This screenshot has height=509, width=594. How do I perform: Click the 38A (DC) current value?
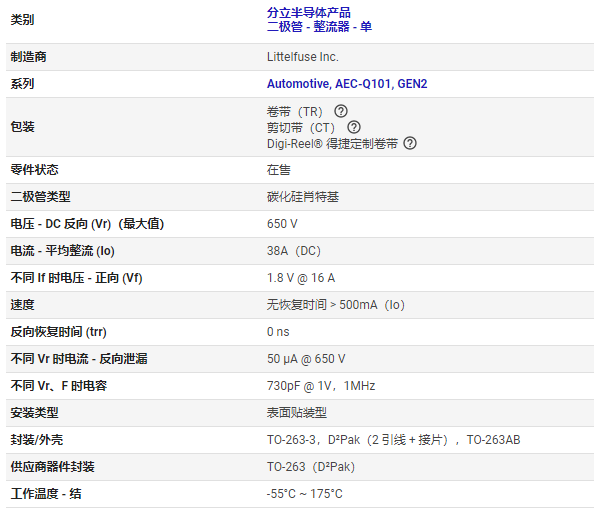pos(294,251)
